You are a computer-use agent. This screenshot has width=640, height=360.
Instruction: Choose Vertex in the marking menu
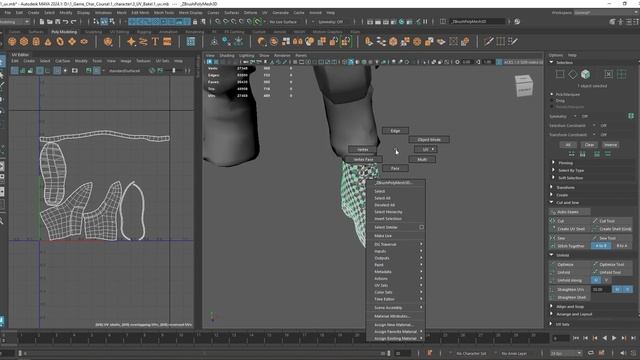(x=362, y=149)
